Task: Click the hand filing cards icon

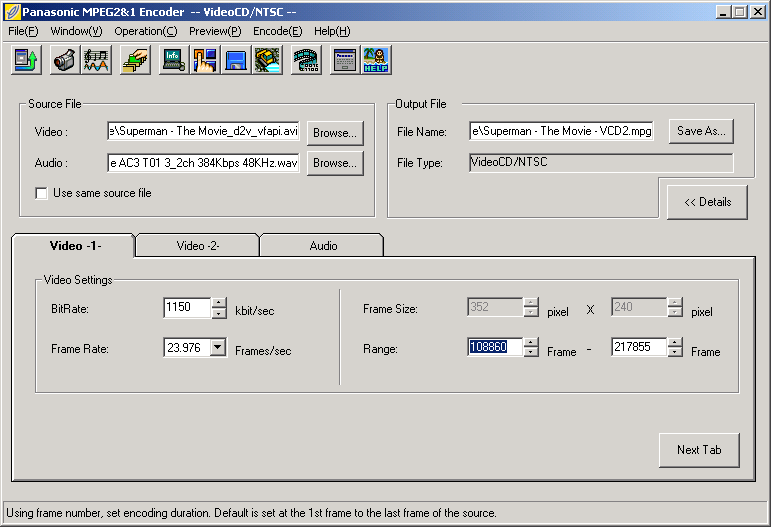Action: (x=135, y=60)
